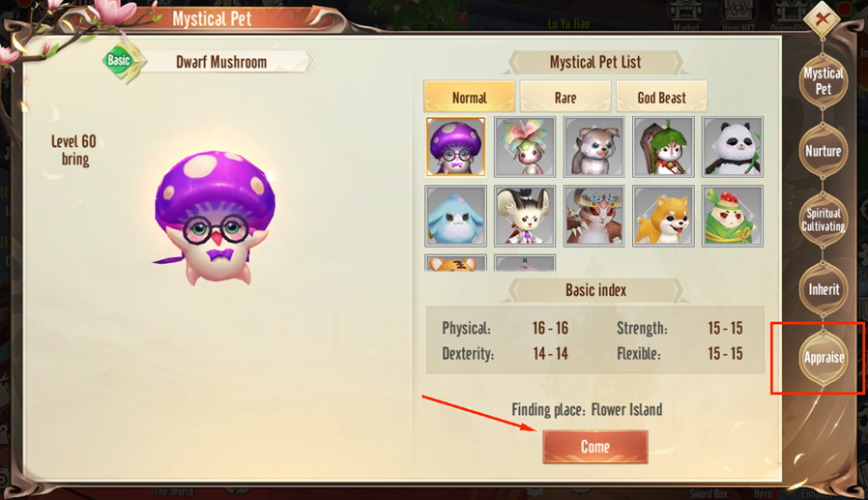Open the Inherit side menu
Viewport: 868px width, 500px height.
(824, 289)
